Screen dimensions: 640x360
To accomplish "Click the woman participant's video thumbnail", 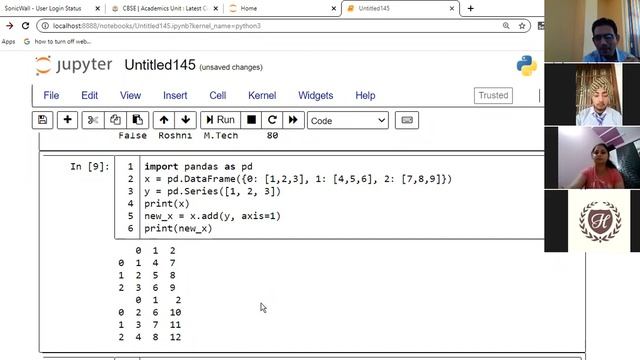I will click(x=592, y=158).
